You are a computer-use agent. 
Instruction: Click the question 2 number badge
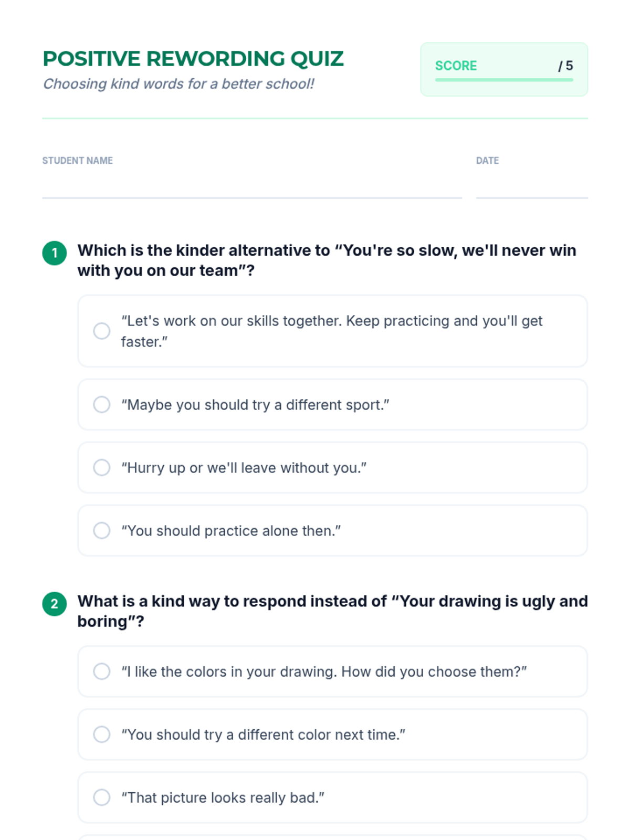[x=55, y=604]
